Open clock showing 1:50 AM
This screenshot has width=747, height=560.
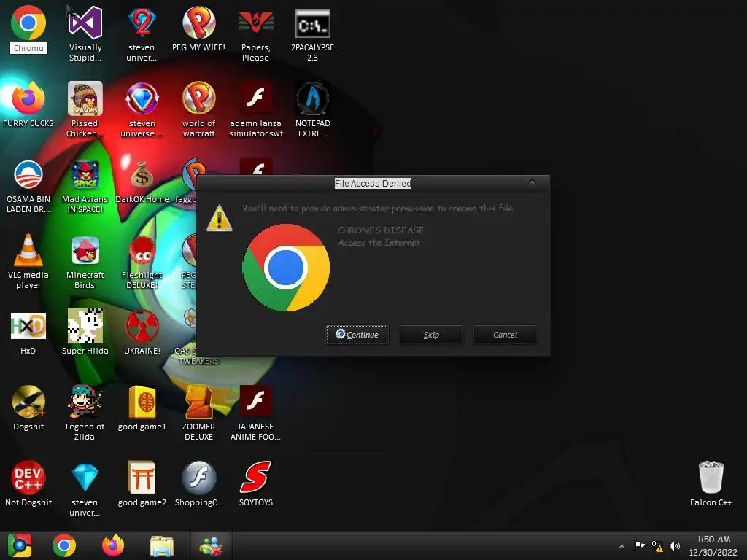[713, 545]
